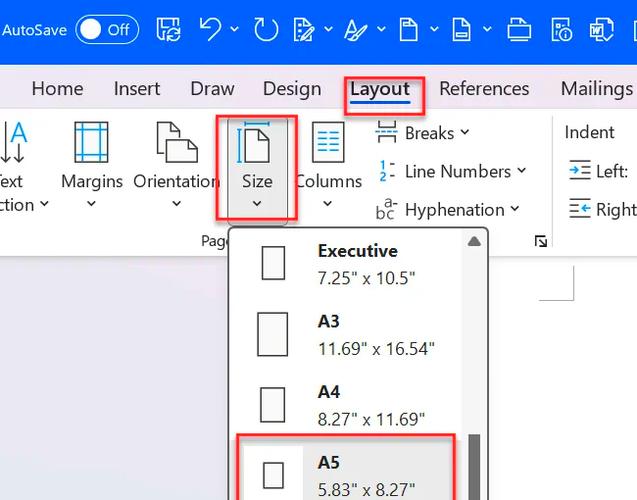Click the Orientation button
Image resolution: width=637 pixels, height=500 pixels.
click(176, 166)
